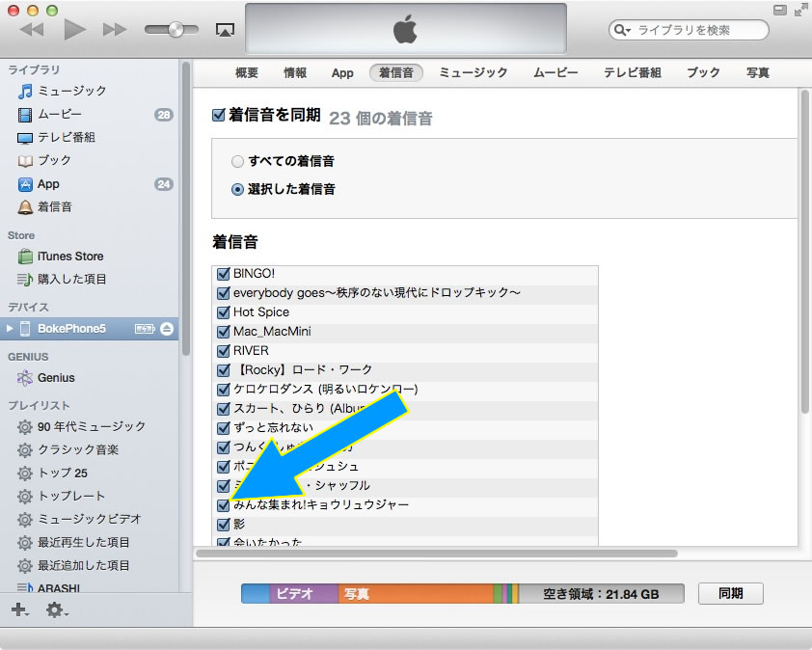Toggle the 着信音を同期 checkbox
Viewport: 812px width, 650px height.
click(x=219, y=115)
